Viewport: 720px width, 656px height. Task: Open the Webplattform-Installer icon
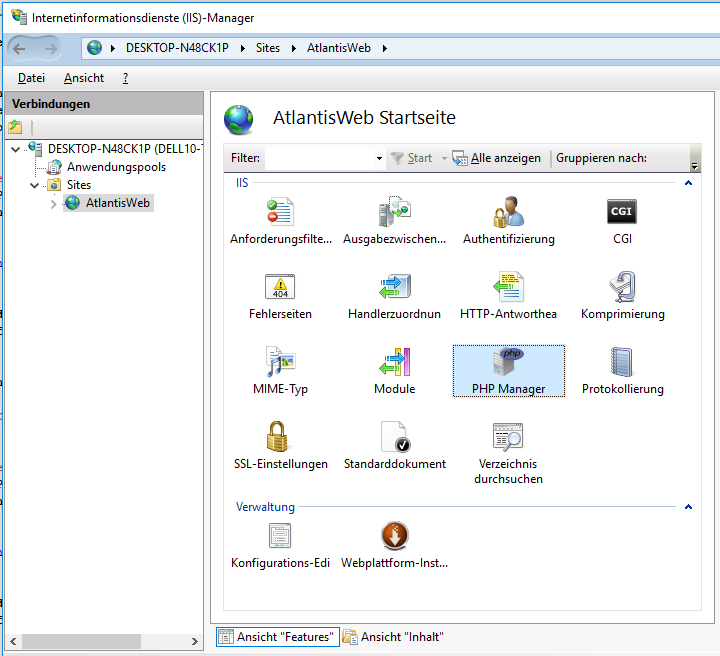[x=394, y=536]
